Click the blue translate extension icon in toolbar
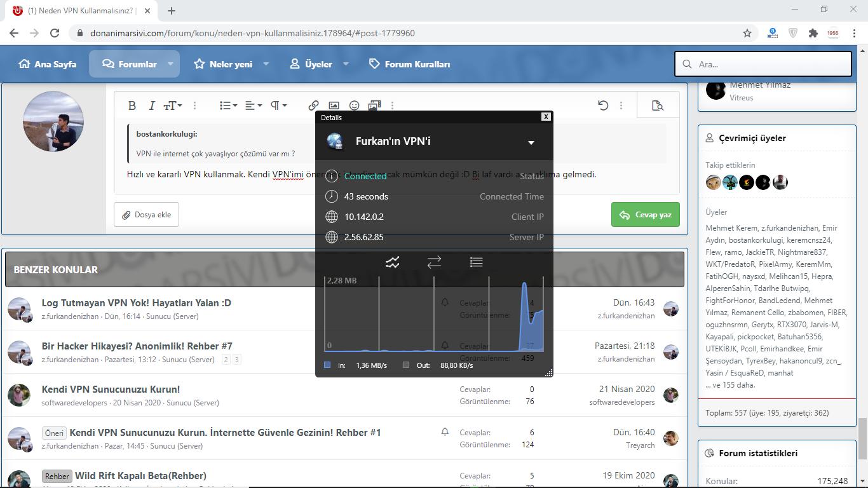Image resolution: width=868 pixels, height=488 pixels. click(x=773, y=33)
